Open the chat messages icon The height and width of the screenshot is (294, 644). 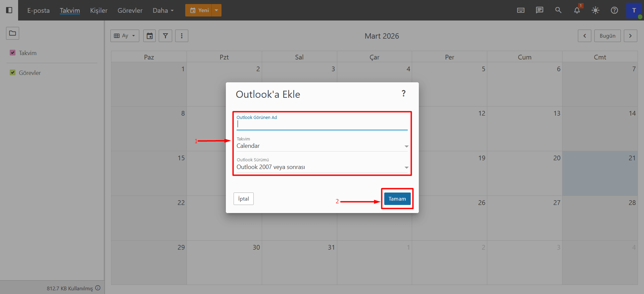pyautogui.click(x=539, y=10)
